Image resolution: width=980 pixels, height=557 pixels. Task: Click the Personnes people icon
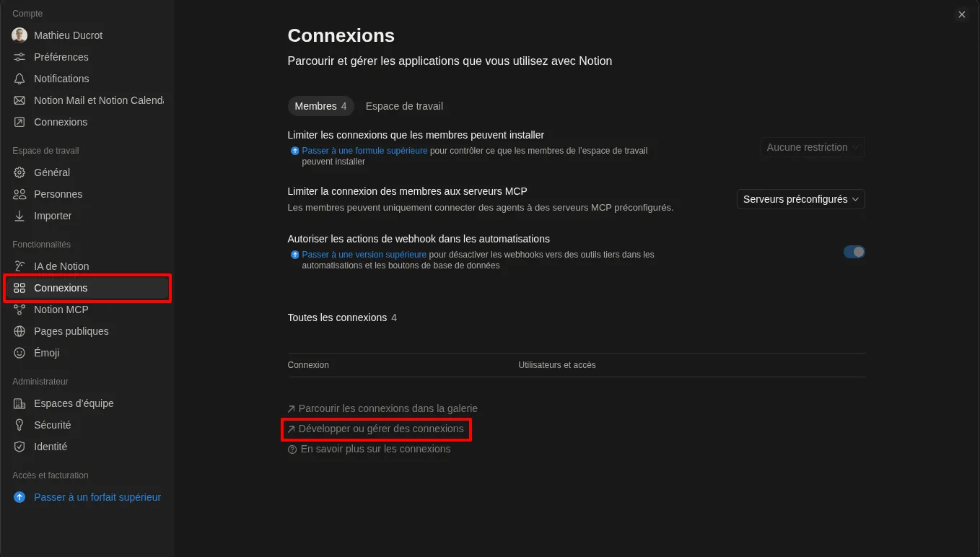coord(19,194)
